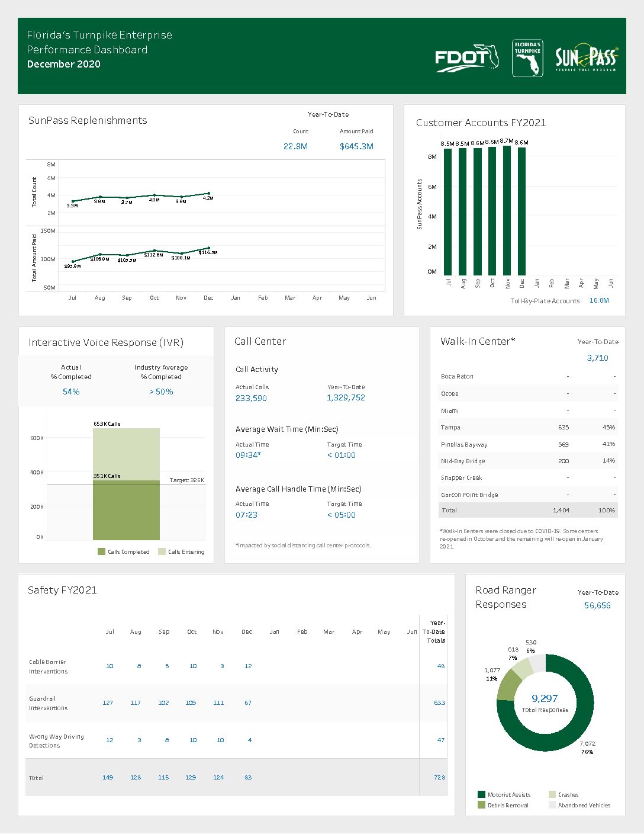Select the Debris Removal 11% donut segment
644x834 pixels.
(x=508, y=686)
